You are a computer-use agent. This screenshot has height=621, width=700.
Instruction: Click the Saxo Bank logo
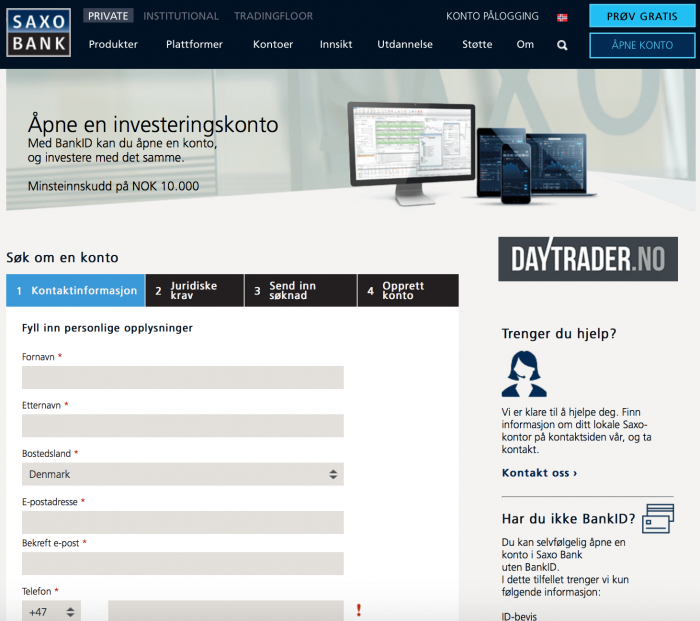coord(38,33)
